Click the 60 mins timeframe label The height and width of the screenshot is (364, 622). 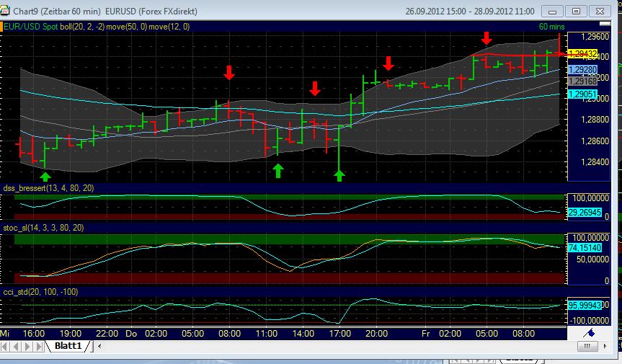pos(552,27)
